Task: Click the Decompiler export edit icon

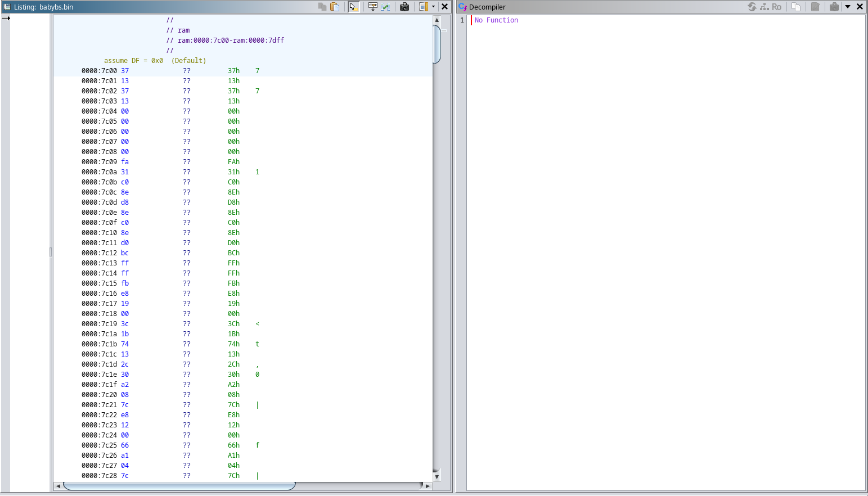Action: point(815,7)
